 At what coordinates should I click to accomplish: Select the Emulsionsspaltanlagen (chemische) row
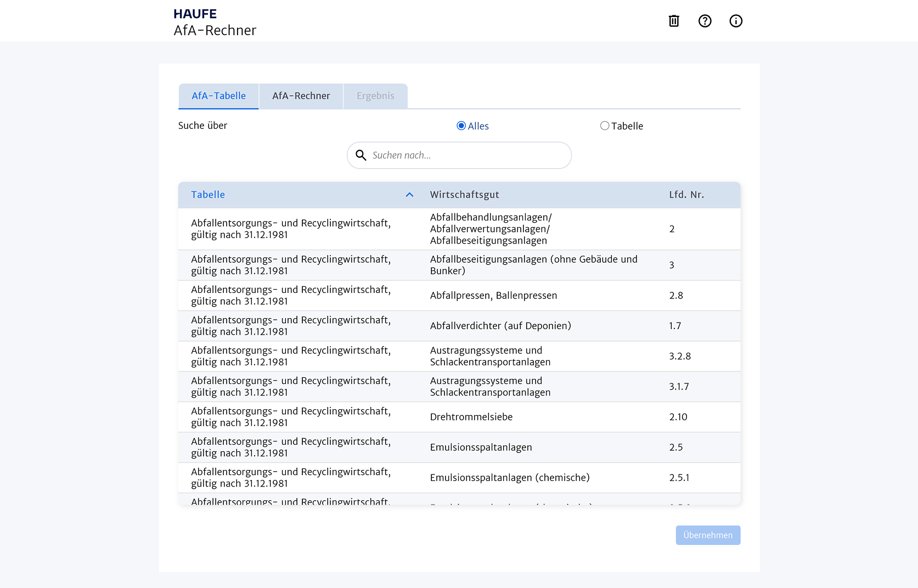[459, 478]
